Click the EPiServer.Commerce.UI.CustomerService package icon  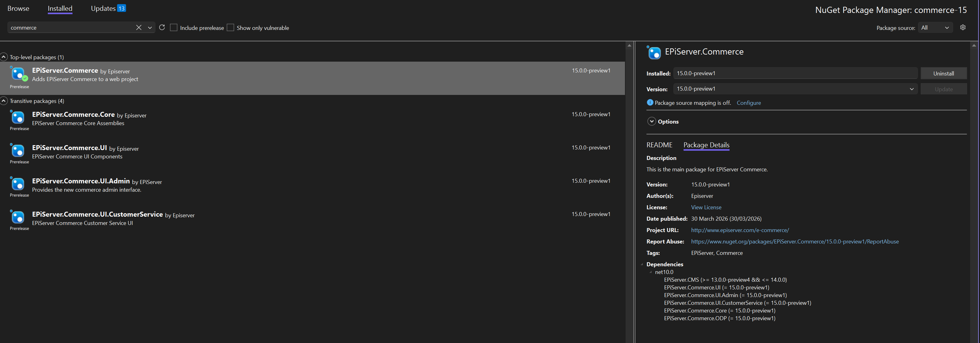click(18, 217)
